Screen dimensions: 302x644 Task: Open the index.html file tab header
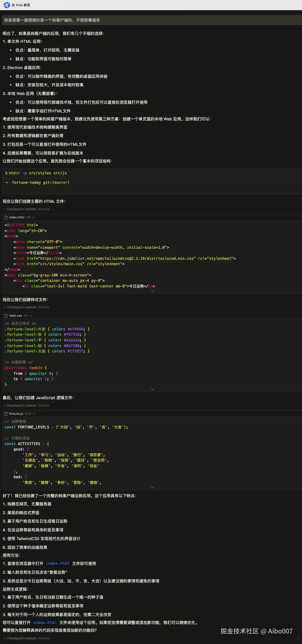coord(17,217)
